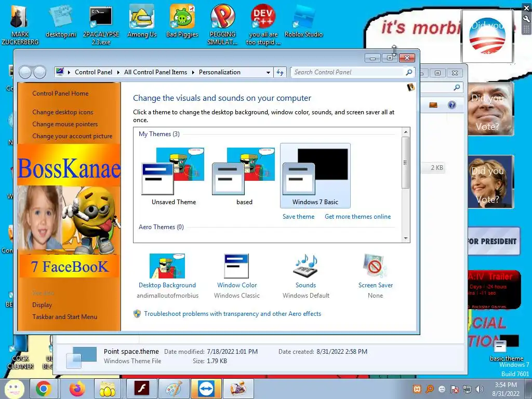This screenshot has height=399, width=532.
Task: Open Desktop Background settings
Action: (x=167, y=276)
